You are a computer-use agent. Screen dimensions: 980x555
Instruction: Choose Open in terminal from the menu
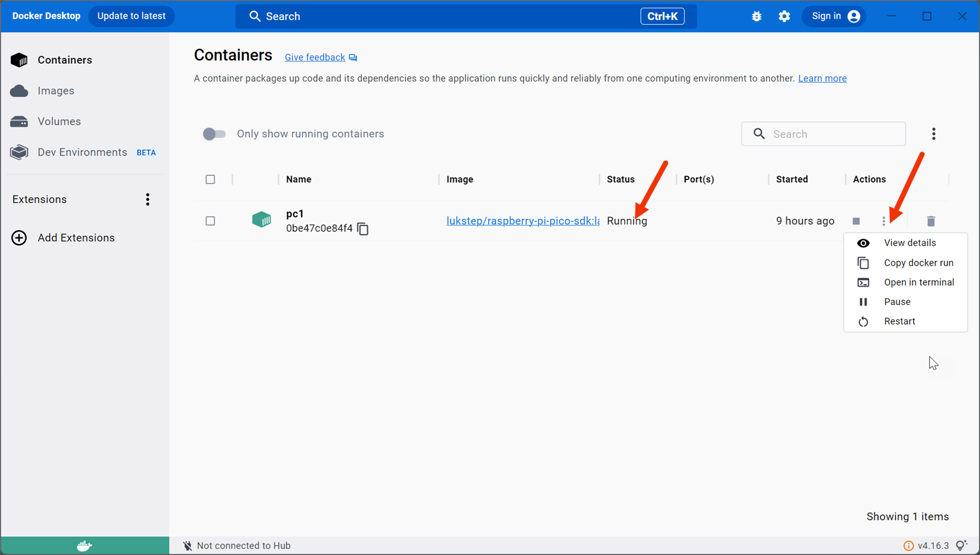pyautogui.click(x=918, y=282)
